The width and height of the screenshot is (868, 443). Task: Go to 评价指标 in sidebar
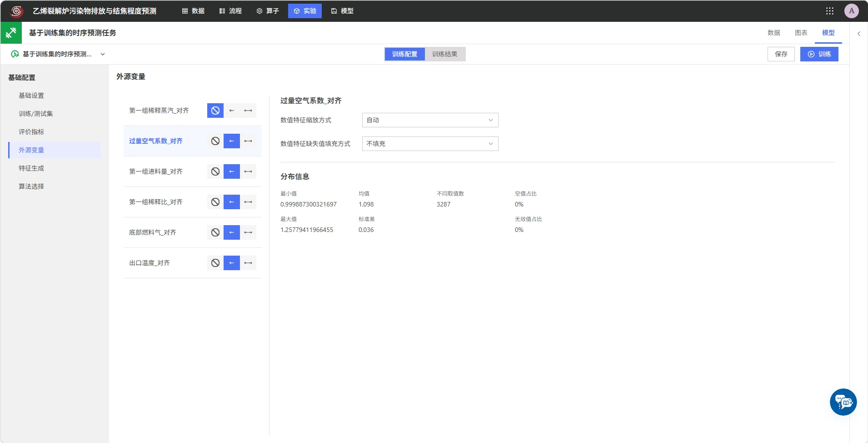click(31, 132)
